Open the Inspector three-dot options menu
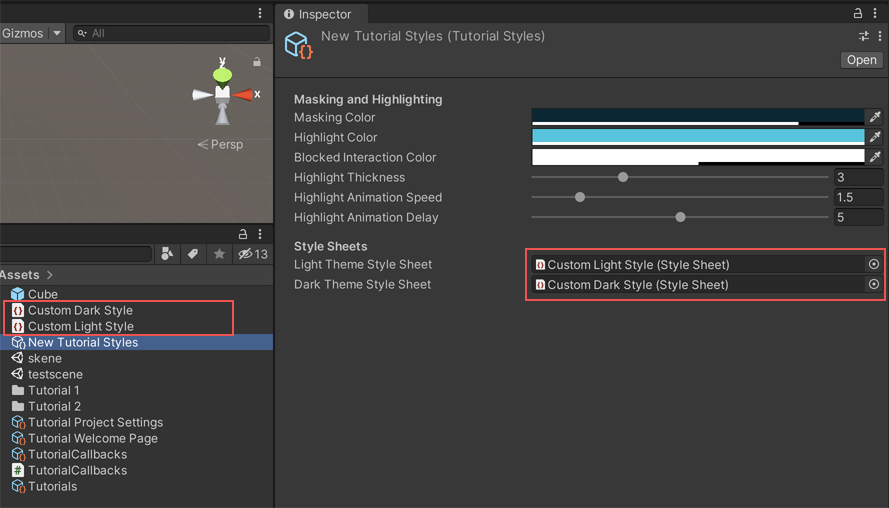The image size is (889, 508). [876, 14]
